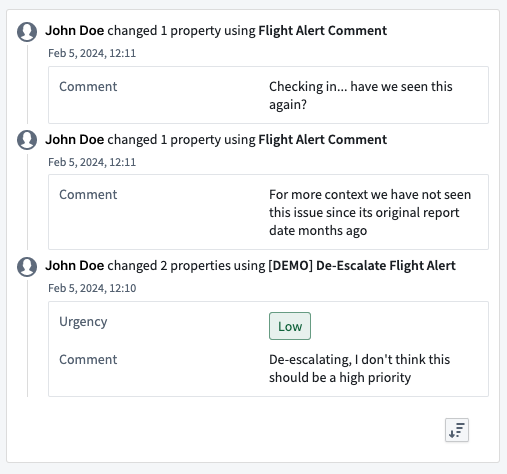Image resolution: width=507 pixels, height=474 pixels.
Task: Open the first Flight Alert Comment action name
Action: click(x=323, y=31)
